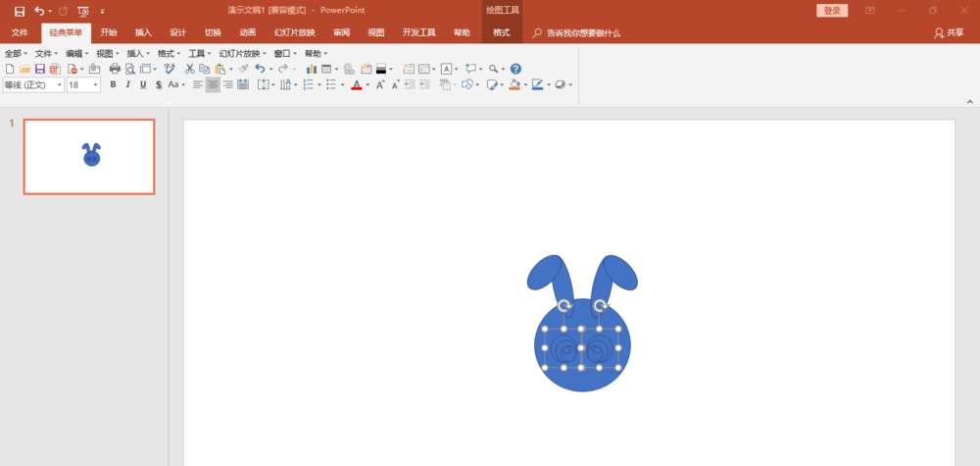Click the text box icon with letter A

click(446, 69)
